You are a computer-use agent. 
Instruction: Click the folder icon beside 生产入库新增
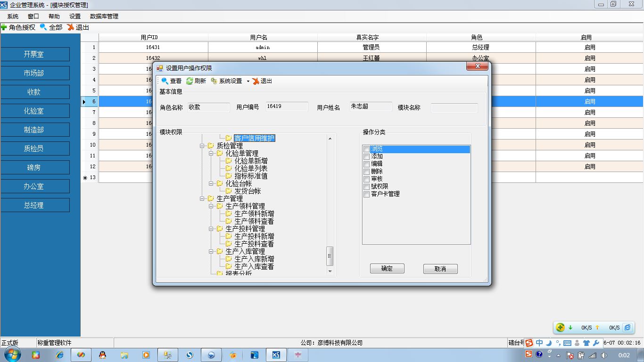(229, 259)
